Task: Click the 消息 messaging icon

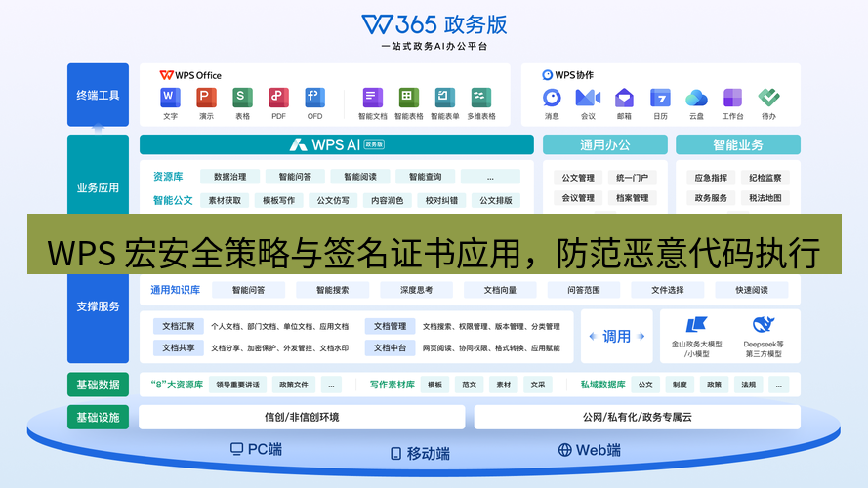Action: point(552,98)
